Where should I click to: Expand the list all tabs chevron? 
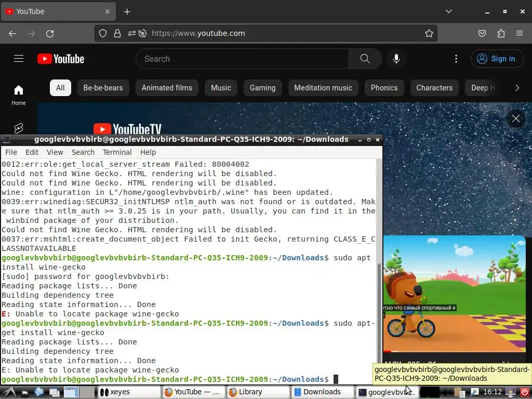(448, 11)
